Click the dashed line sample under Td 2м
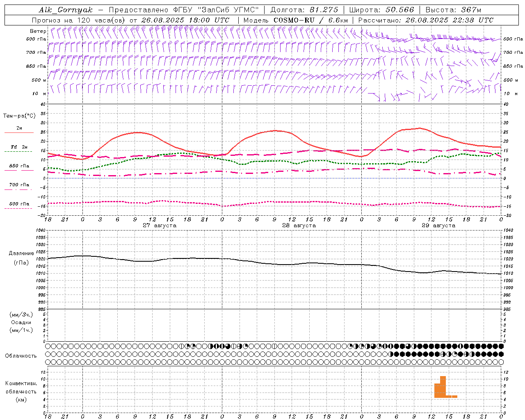 tap(18, 152)
